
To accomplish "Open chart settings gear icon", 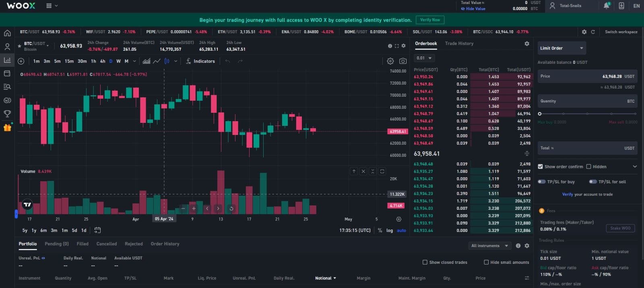I will [x=390, y=61].
